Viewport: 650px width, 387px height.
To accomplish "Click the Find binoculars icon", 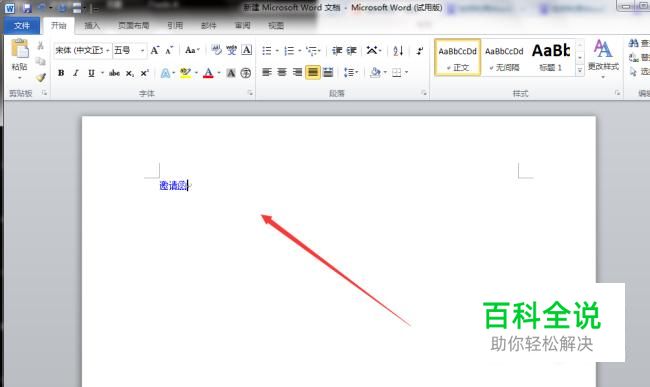I will [x=633, y=43].
